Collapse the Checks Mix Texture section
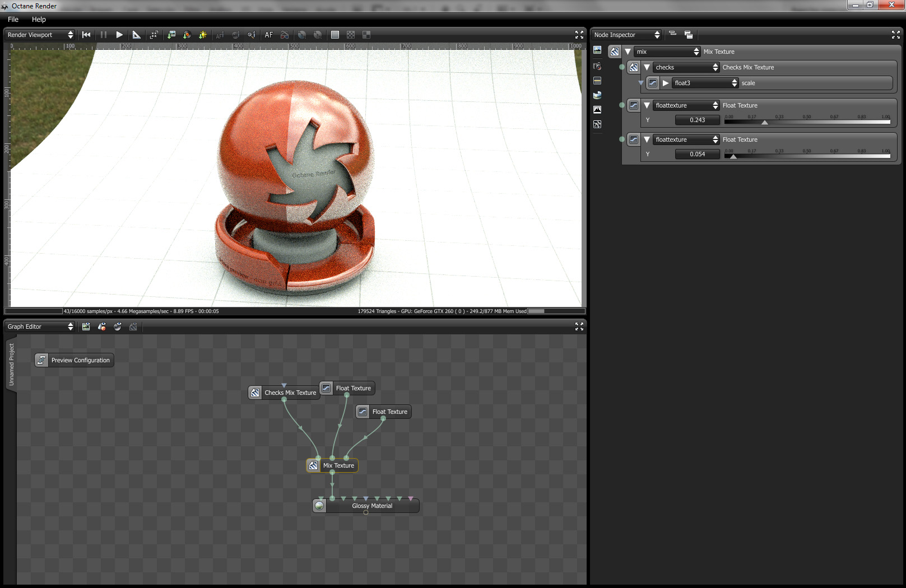This screenshot has height=588, width=906. pyautogui.click(x=647, y=67)
